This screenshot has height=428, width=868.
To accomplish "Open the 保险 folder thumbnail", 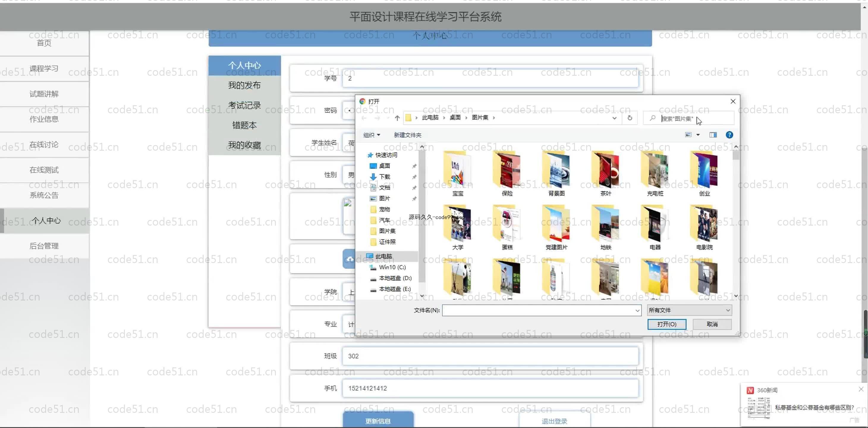I will coord(507,173).
